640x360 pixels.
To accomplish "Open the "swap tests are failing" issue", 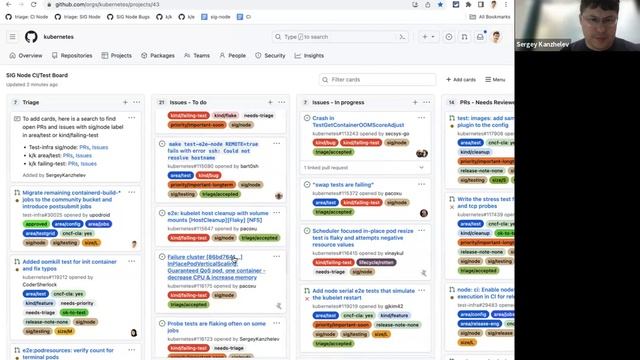I will coord(343,185).
